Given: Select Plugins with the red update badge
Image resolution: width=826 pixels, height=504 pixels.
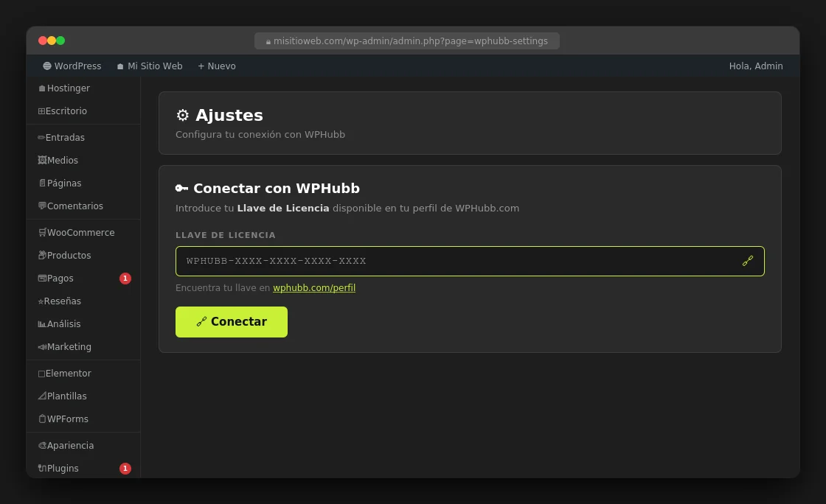Looking at the screenshot, I should point(58,468).
